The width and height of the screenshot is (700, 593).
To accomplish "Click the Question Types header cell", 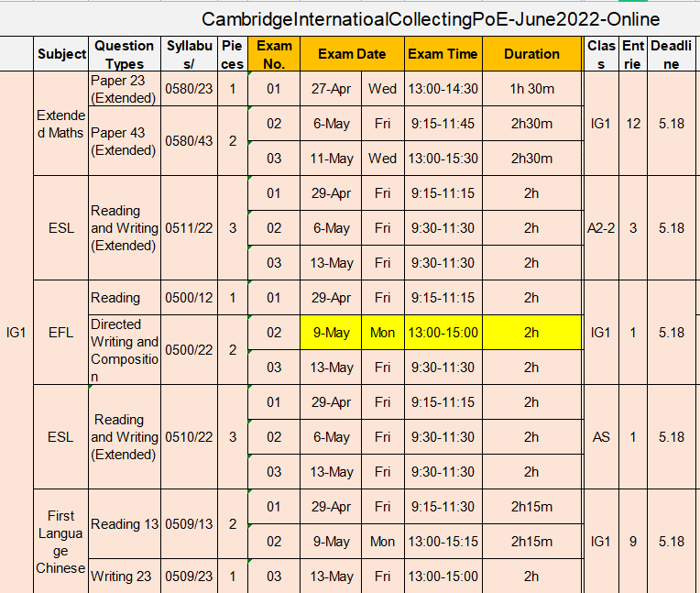I will [x=125, y=54].
